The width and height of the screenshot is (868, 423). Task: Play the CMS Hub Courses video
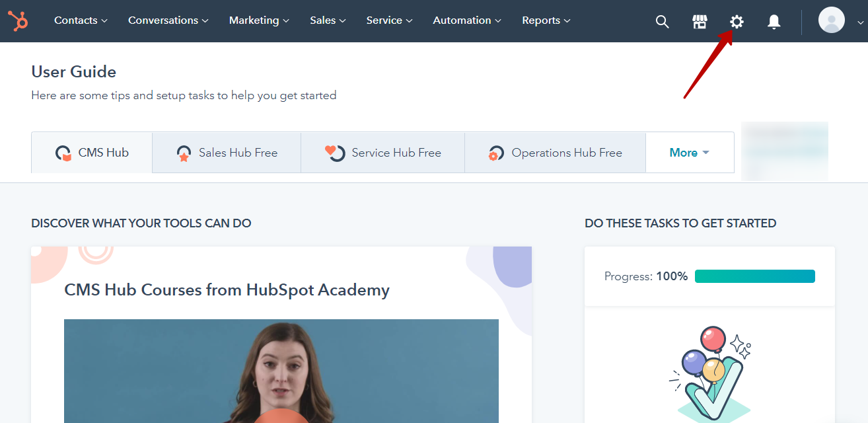pos(281,371)
